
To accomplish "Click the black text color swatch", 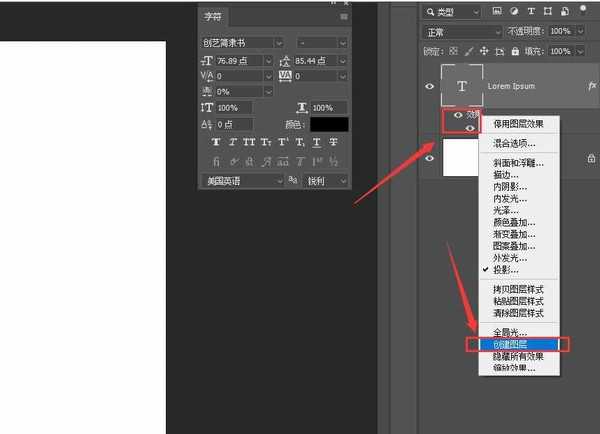I will coord(329,124).
